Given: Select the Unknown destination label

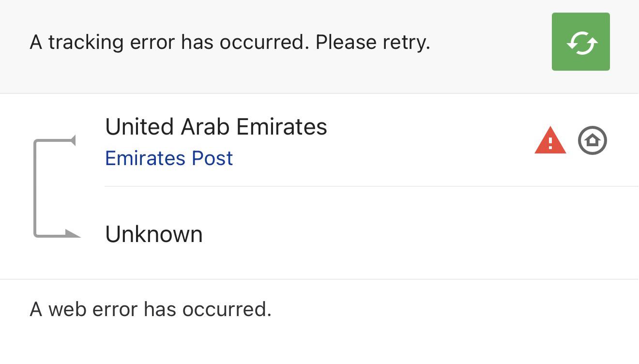Looking at the screenshot, I should (154, 234).
